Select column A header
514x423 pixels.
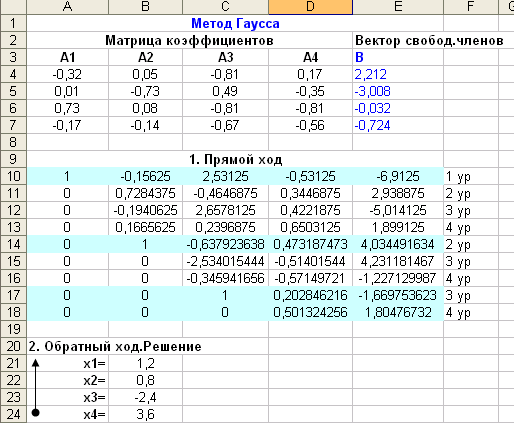point(68,7)
